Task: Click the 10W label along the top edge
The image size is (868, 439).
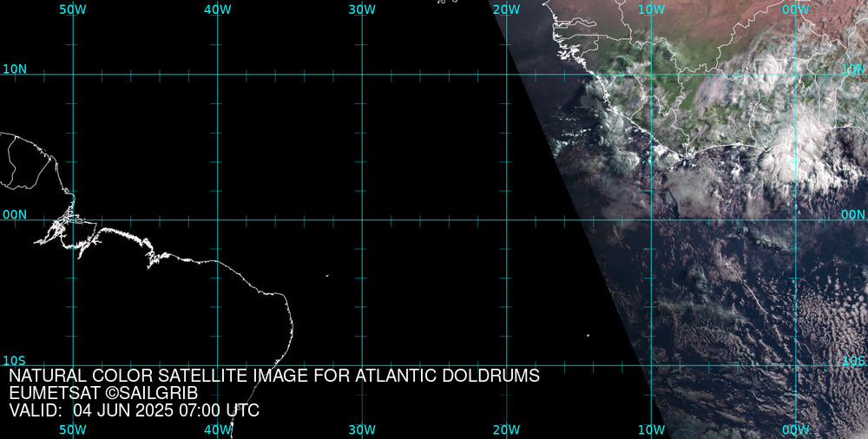Action: [x=651, y=10]
